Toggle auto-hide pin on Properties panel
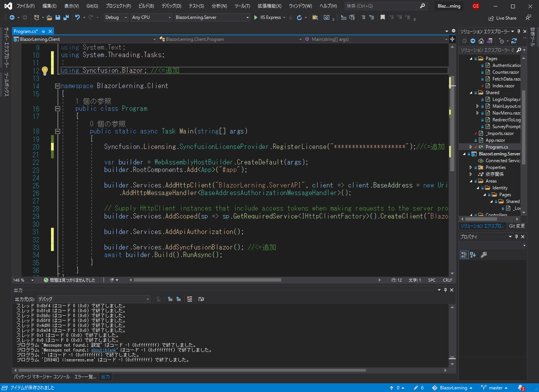Image resolution: width=539 pixels, height=392 pixels. point(516,237)
